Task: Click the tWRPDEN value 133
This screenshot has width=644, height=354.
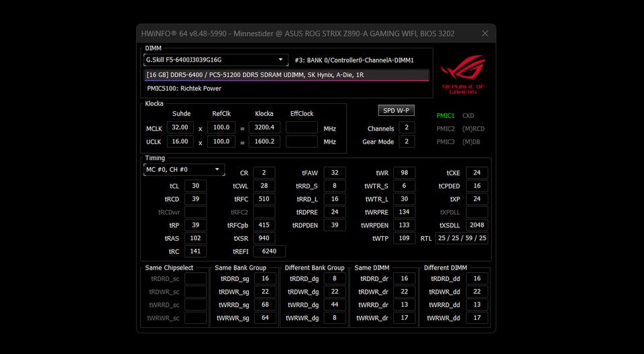Action: click(x=404, y=225)
